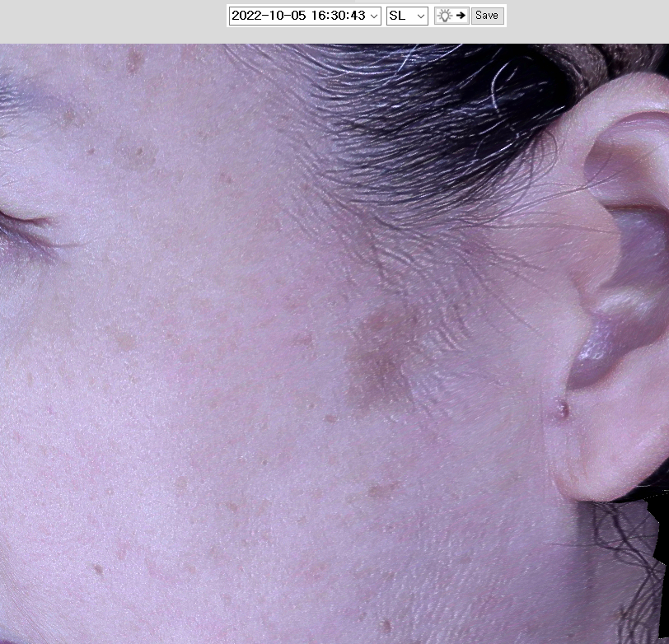Viewport: 669px width, 644px height.
Task: Click the Save button
Action: pyautogui.click(x=487, y=16)
